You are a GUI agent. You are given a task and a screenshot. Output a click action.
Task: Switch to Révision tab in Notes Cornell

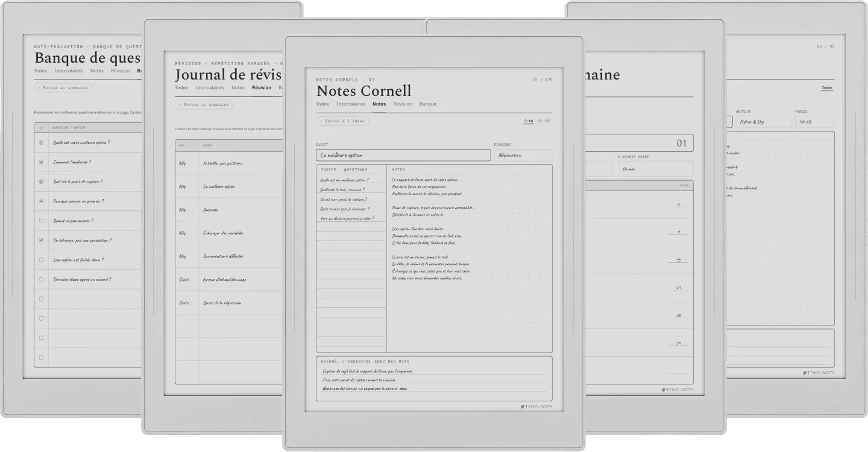tap(403, 104)
